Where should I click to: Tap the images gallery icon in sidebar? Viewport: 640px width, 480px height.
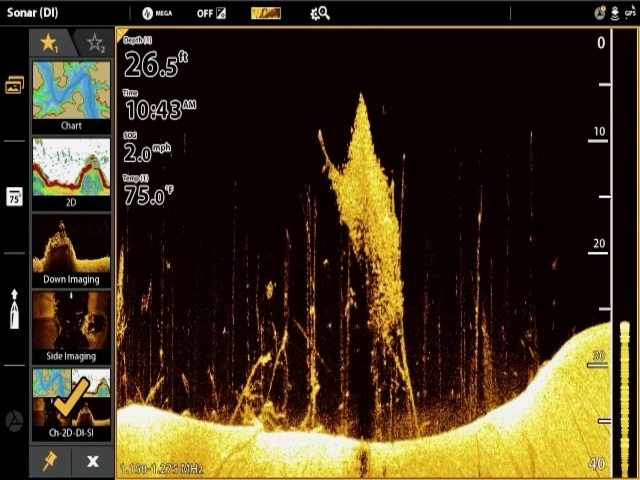(14, 86)
